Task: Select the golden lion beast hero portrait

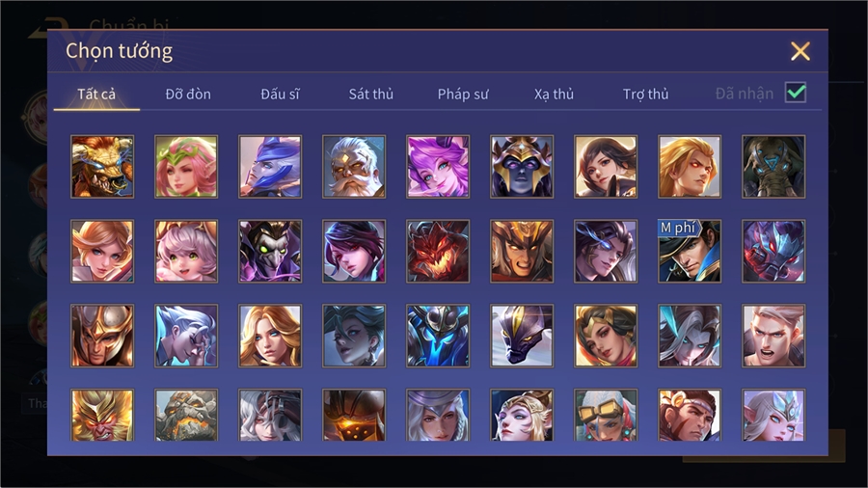Action: [102, 167]
